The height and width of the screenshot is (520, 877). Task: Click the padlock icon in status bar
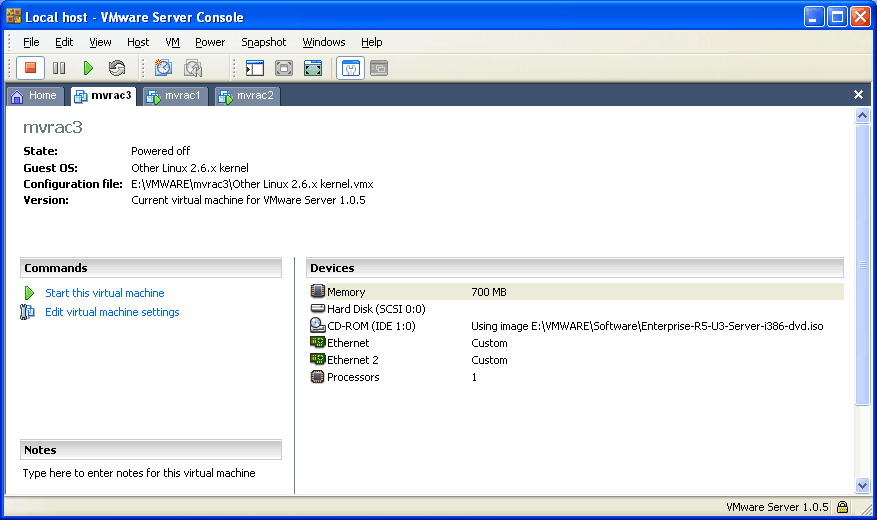click(843, 507)
